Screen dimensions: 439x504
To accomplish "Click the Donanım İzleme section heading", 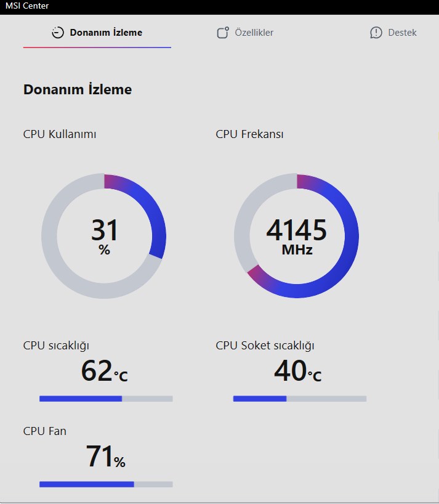I will click(x=78, y=89).
